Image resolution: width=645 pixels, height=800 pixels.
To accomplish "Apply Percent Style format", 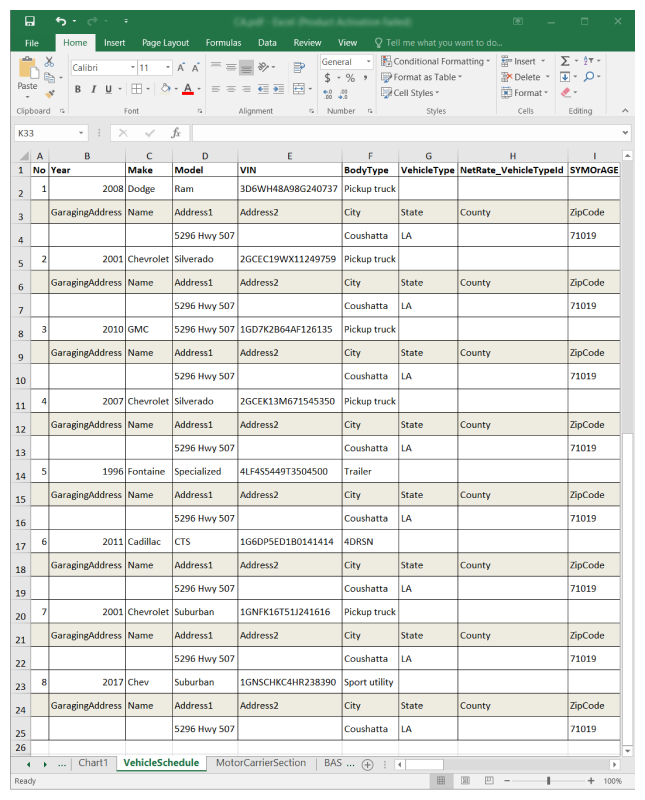I will click(350, 78).
